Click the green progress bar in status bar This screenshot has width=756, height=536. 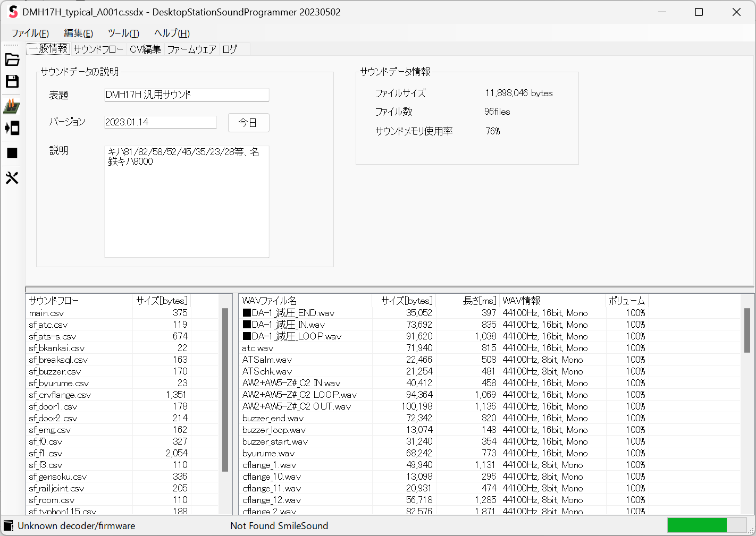tap(696, 525)
